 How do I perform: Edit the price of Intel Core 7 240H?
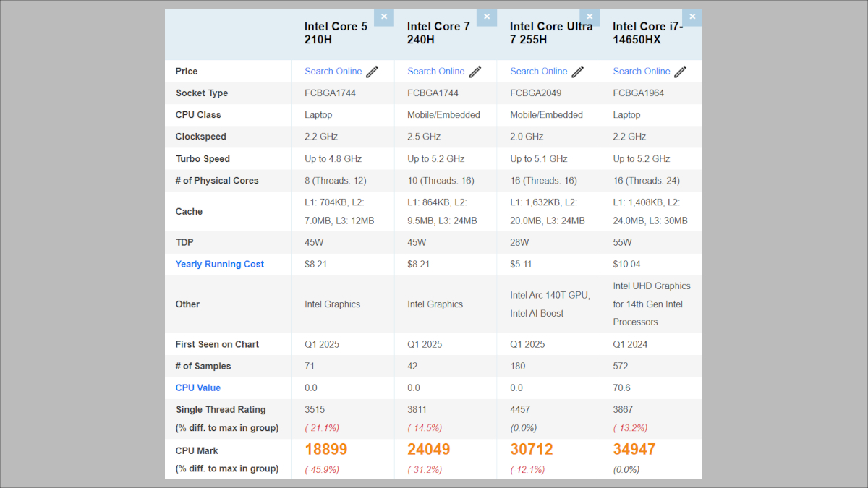pyautogui.click(x=475, y=71)
